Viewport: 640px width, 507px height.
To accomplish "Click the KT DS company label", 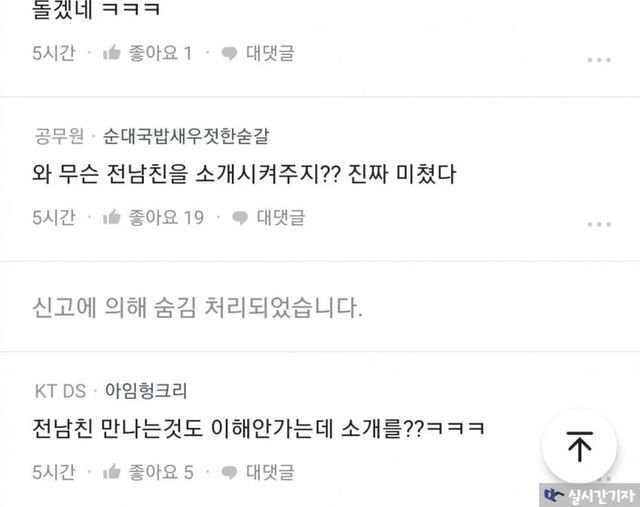I will point(60,391).
